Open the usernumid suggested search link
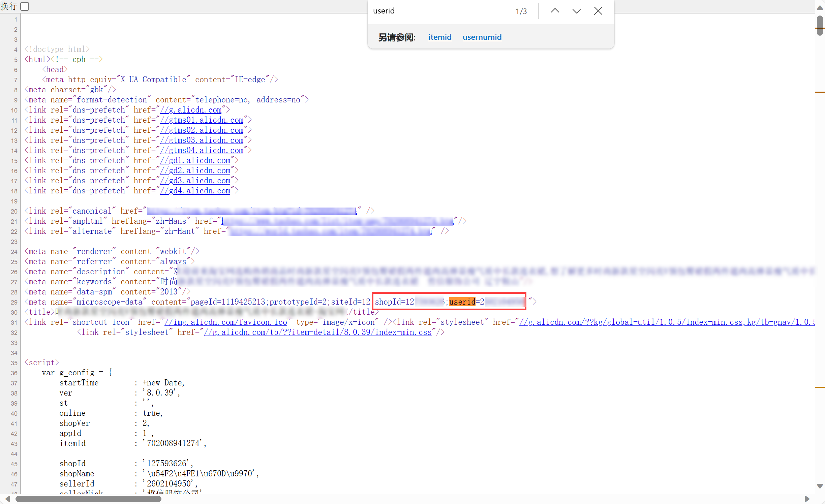825x504 pixels. click(x=482, y=37)
